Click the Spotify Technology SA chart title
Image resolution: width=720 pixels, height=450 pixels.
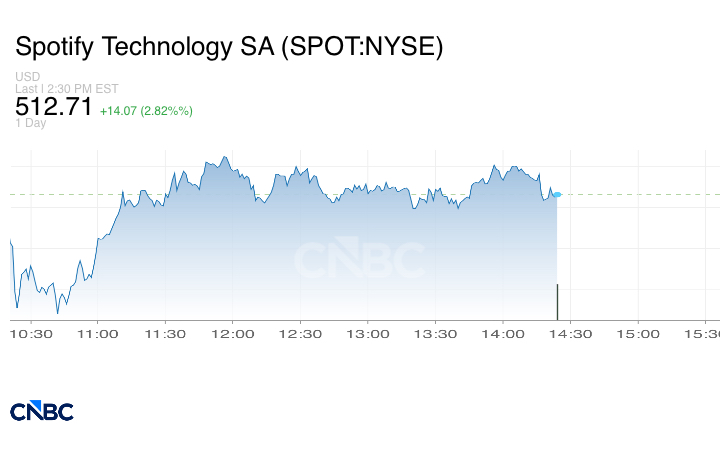click(x=229, y=47)
